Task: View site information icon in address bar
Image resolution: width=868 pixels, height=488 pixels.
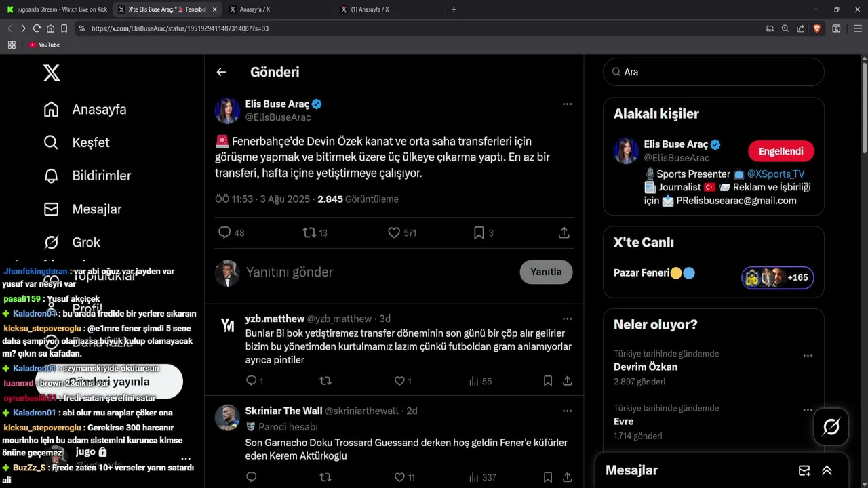Action: coord(81,28)
